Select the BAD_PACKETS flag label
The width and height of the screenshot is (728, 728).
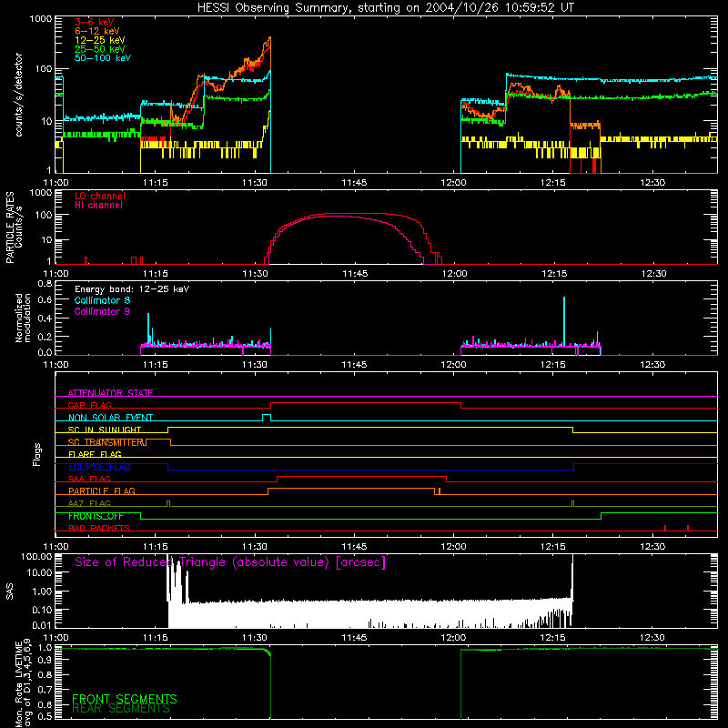click(98, 528)
